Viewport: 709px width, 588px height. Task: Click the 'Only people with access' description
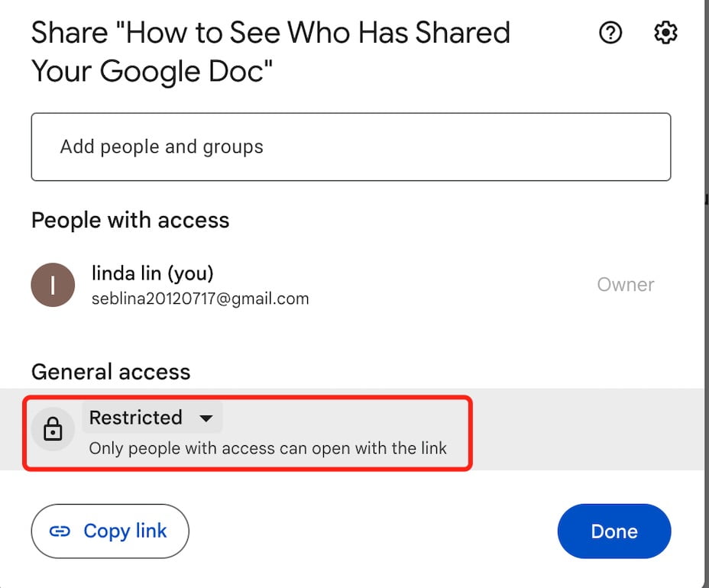(267, 448)
